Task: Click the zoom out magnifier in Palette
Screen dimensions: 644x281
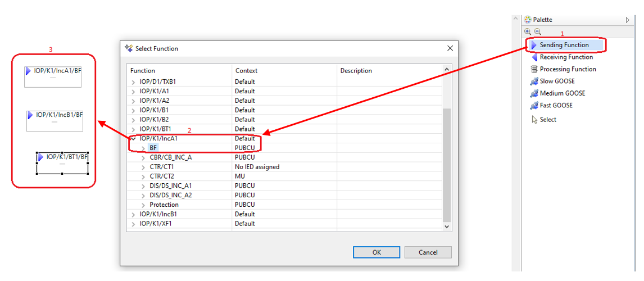Action: tap(537, 32)
